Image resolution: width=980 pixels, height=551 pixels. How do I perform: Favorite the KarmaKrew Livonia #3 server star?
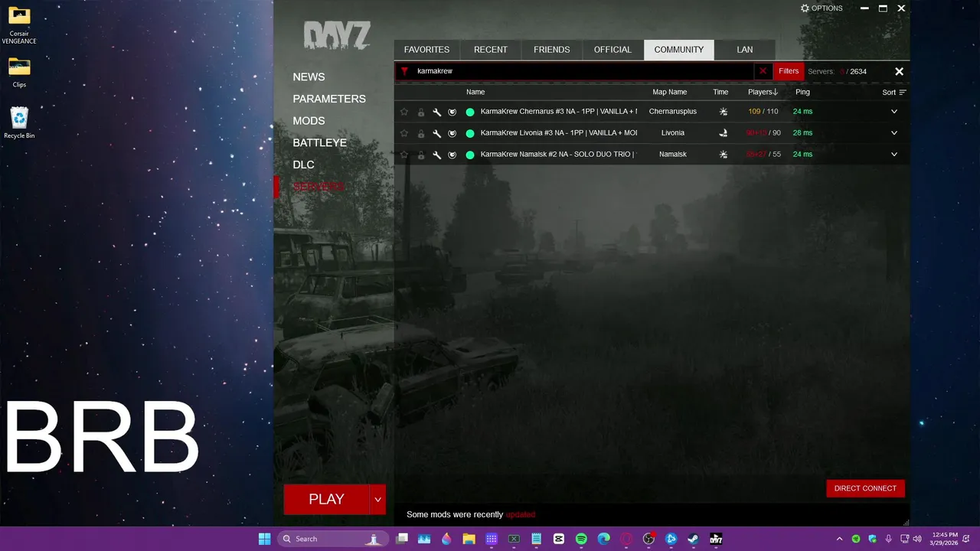[x=404, y=133]
